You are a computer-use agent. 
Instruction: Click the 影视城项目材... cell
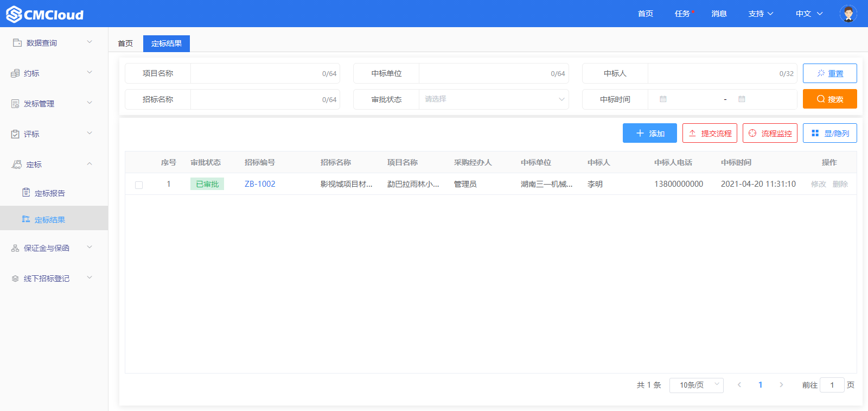tap(347, 184)
